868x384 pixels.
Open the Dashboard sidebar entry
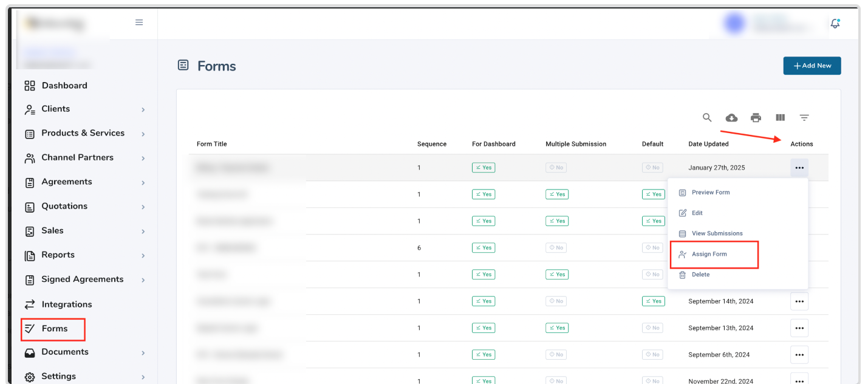pos(64,85)
